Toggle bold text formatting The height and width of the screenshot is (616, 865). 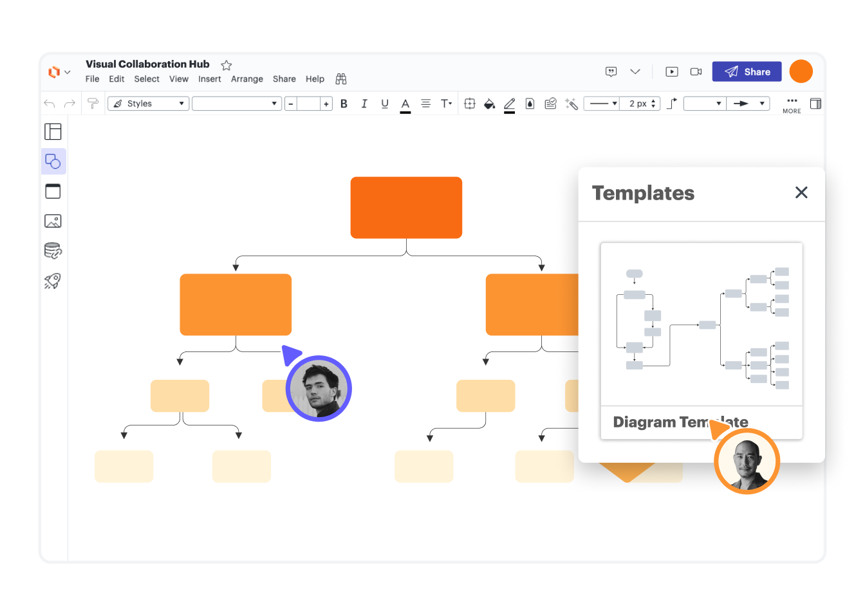[x=344, y=104]
